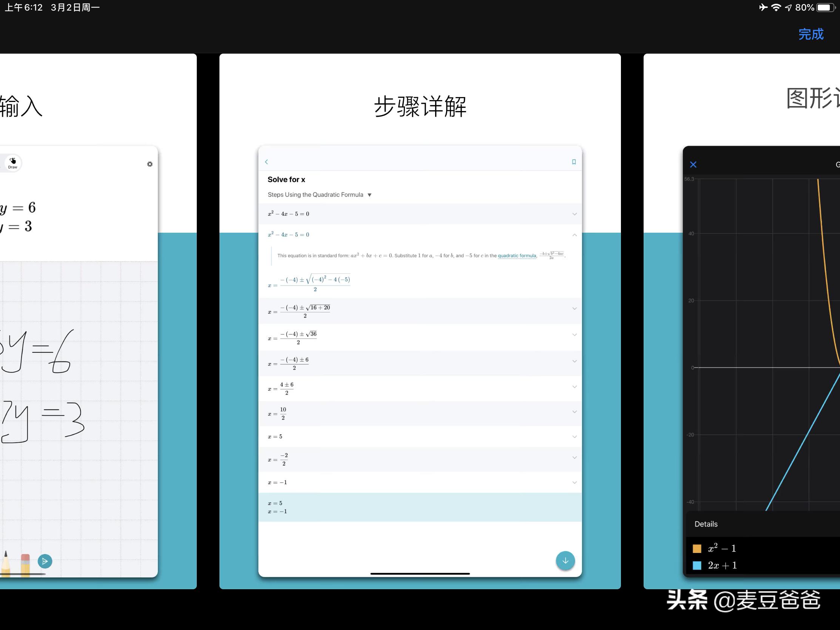Bookmark this solution using the bookmark icon
Image resolution: width=840 pixels, height=630 pixels.
click(x=574, y=161)
